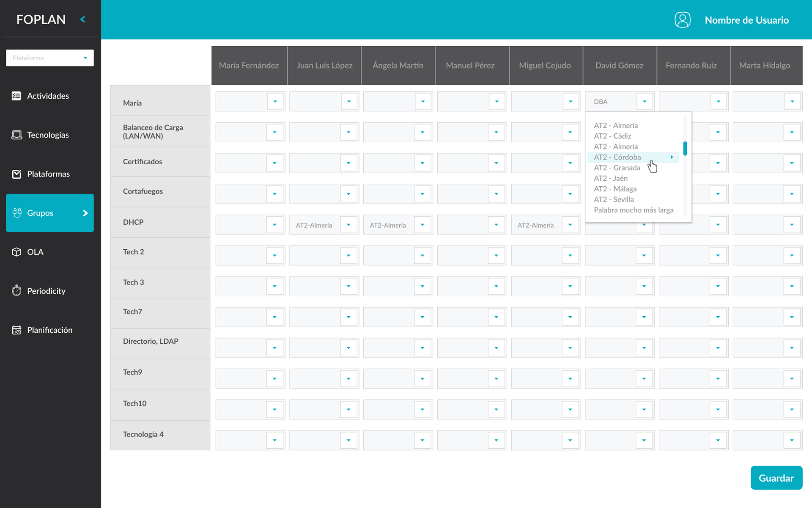Screen dimensions: 812x508
Task: Click the Guardar button
Action: coord(776,478)
